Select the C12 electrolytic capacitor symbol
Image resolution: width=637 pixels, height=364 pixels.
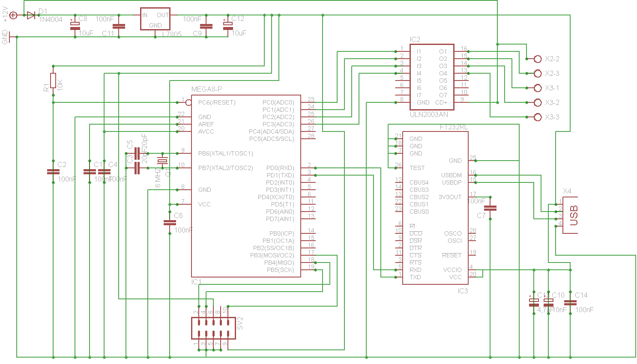pos(228,26)
